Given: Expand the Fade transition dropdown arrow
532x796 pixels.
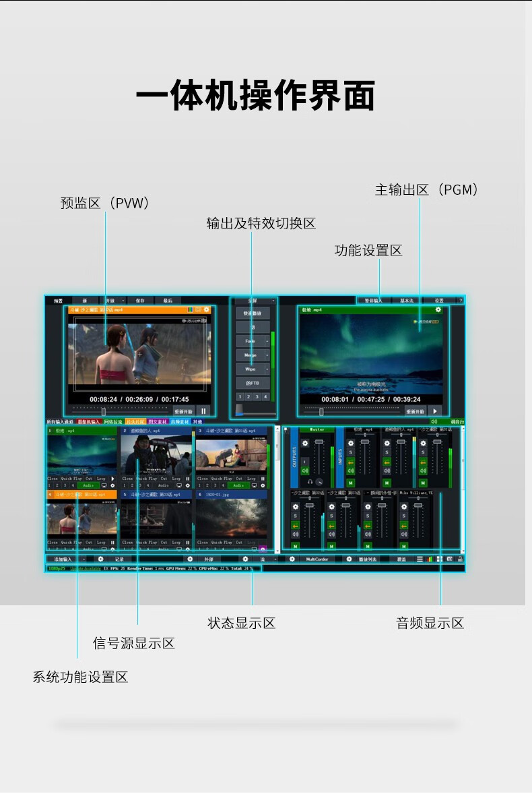Looking at the screenshot, I should [267, 342].
